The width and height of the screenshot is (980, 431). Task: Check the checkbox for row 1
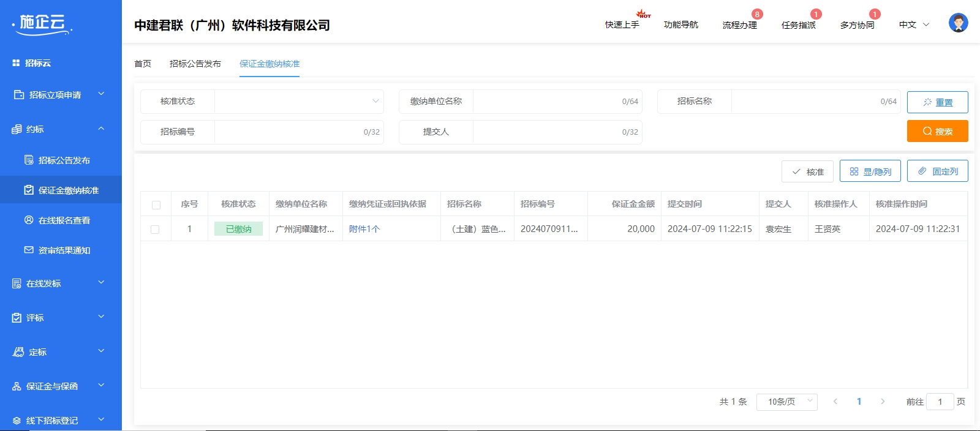coord(155,230)
